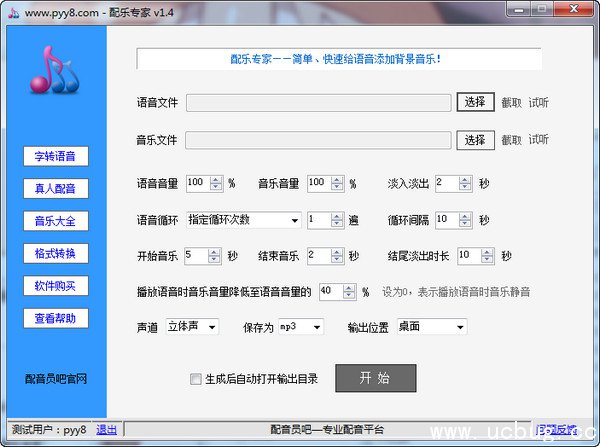Click 选择 button for 音乐文件
The height and width of the screenshot is (447, 600).
coord(475,140)
